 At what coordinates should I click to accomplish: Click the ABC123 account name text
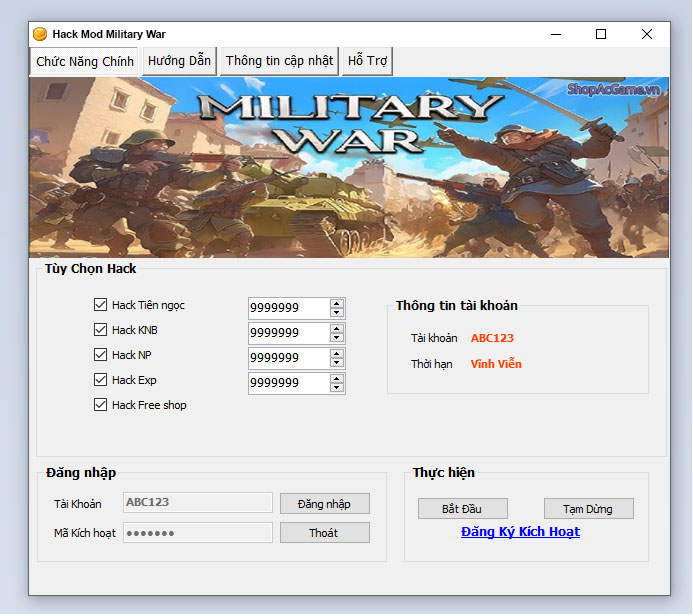(492, 338)
